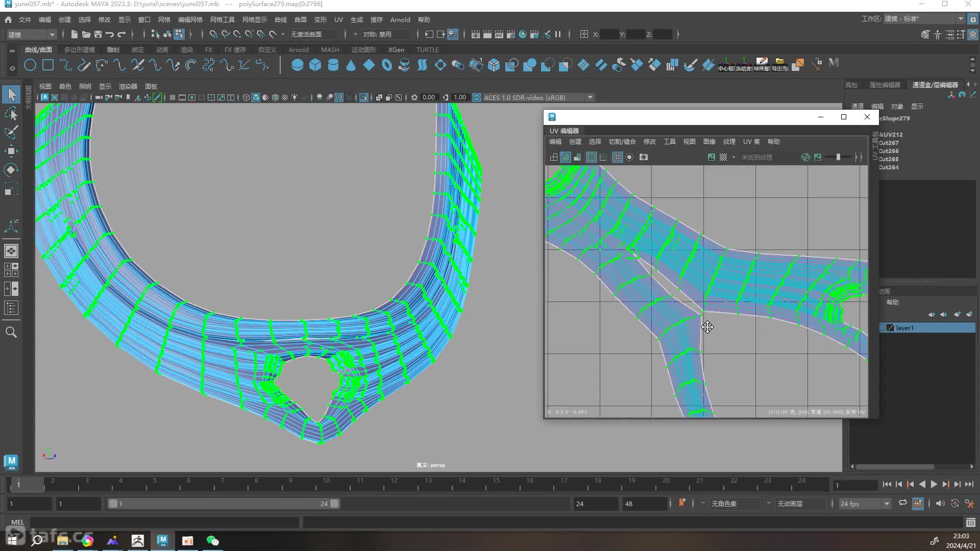The width and height of the screenshot is (980, 551).
Task: Select the NURBS circle shelf tool
Action: [30, 65]
